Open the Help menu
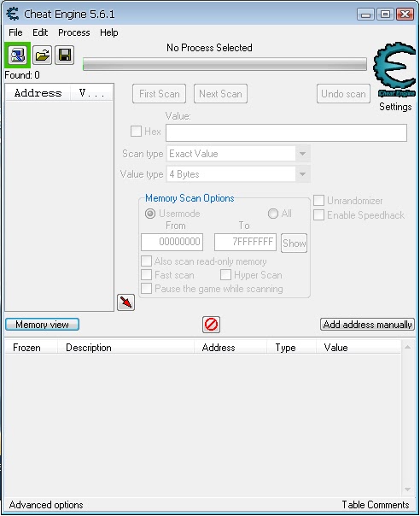420x516 pixels. [109, 32]
